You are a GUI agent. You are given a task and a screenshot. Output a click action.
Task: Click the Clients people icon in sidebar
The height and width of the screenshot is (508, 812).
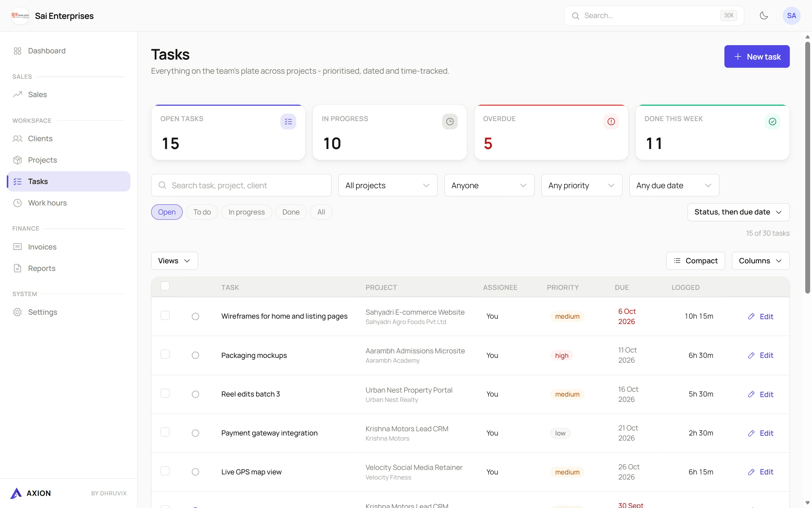tap(17, 138)
